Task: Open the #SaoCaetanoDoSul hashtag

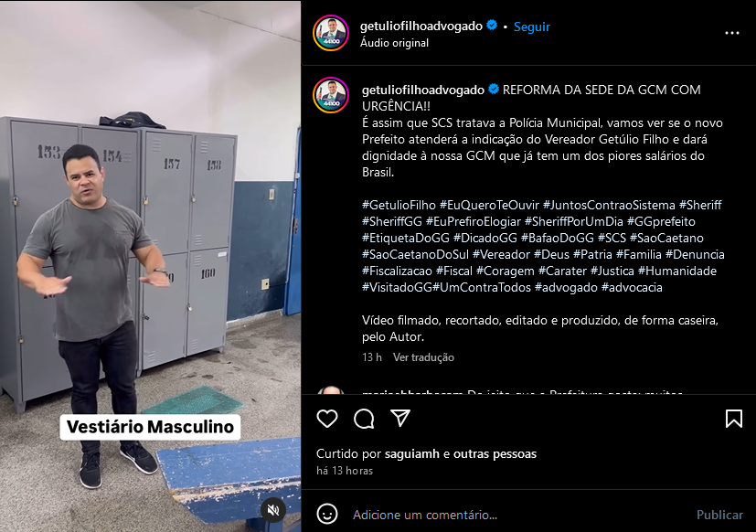Action: click(x=415, y=254)
